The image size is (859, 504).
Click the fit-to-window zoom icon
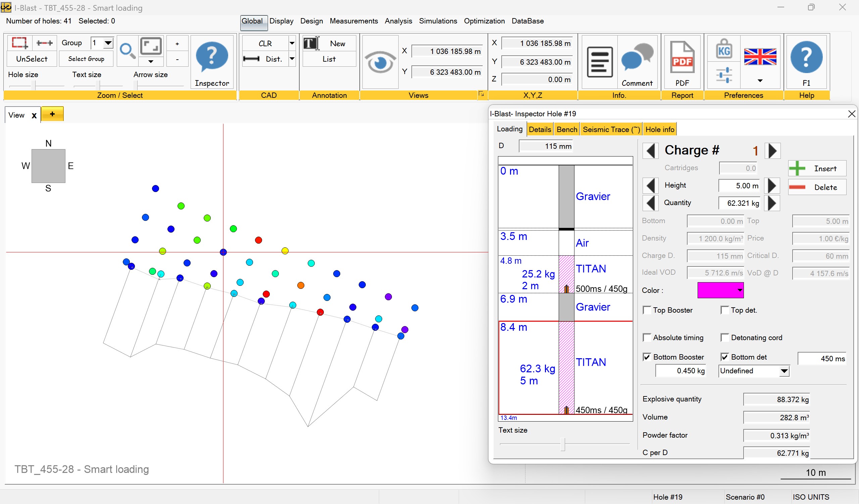tap(151, 46)
